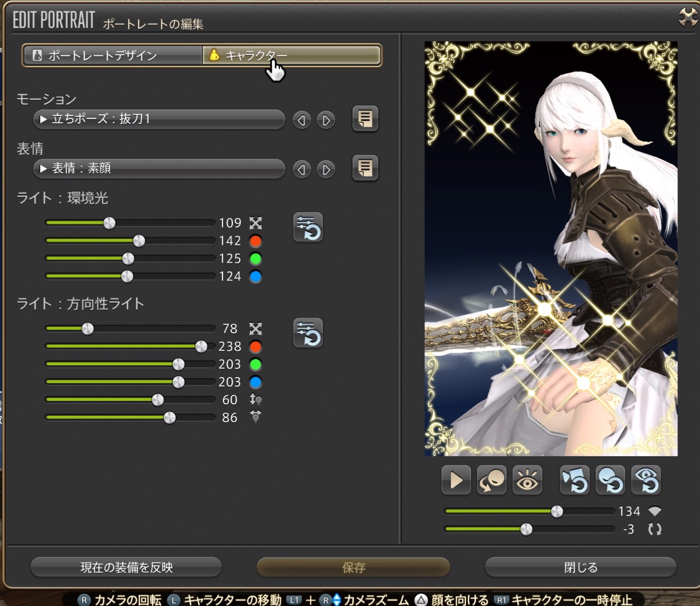This screenshot has height=606, width=700.
Task: Click the ライト:環境光 section label
Action: coord(63,198)
